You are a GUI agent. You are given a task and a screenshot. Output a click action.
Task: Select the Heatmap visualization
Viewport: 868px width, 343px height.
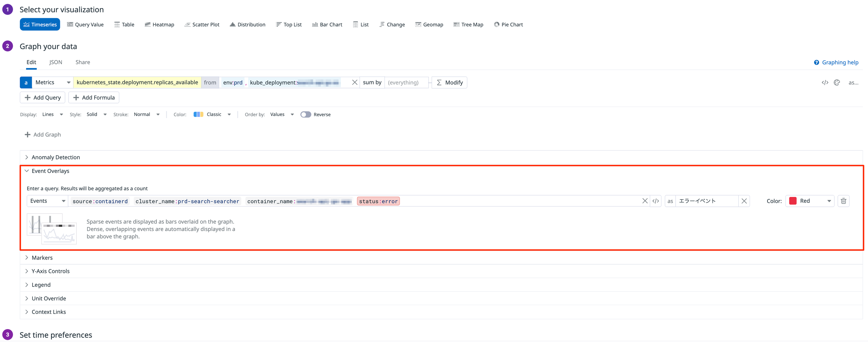tap(159, 24)
